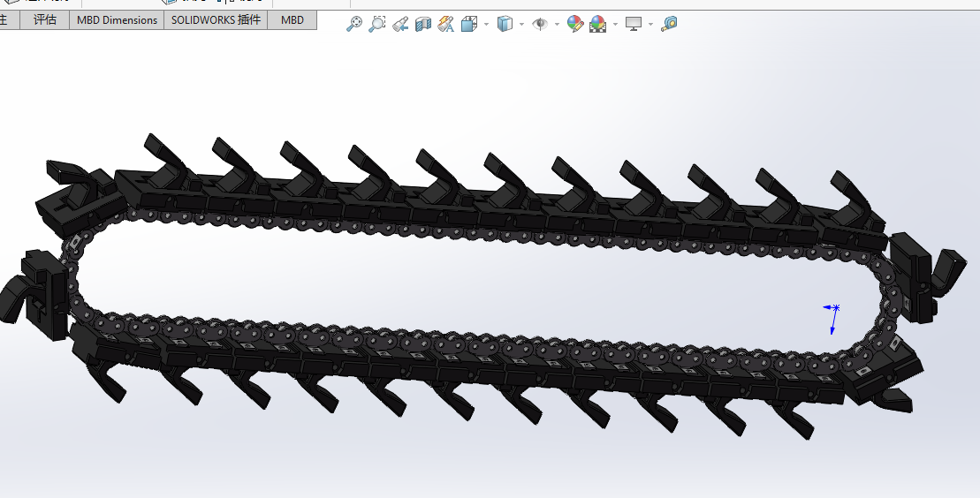Open the MBD Dimensions tab

point(117,20)
